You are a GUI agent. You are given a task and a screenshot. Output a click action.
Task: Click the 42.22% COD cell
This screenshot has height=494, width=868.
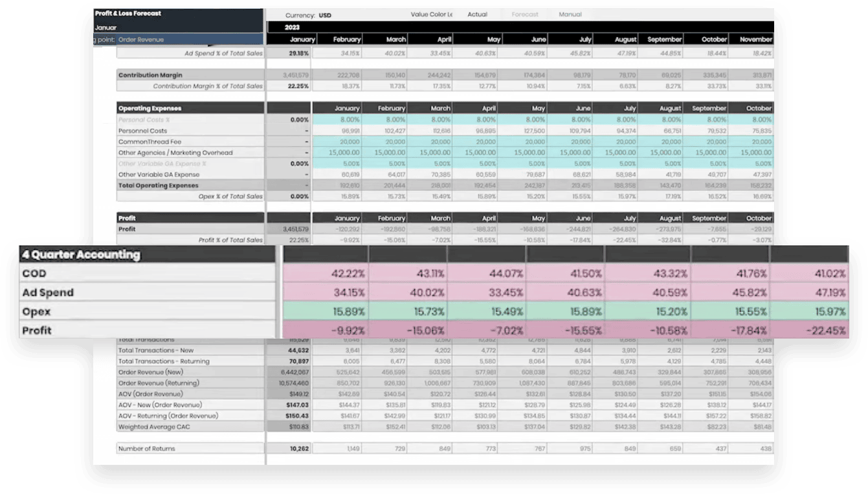pos(325,274)
